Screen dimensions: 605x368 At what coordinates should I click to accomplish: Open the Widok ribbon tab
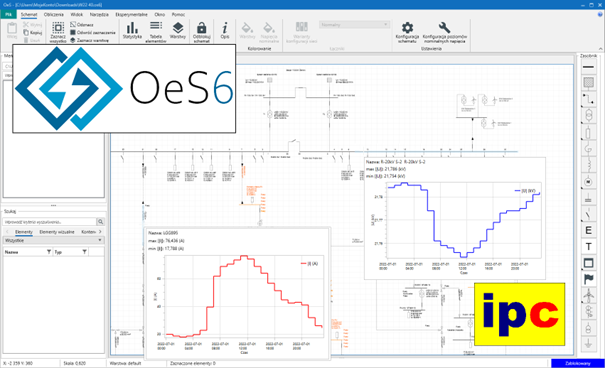pos(76,14)
